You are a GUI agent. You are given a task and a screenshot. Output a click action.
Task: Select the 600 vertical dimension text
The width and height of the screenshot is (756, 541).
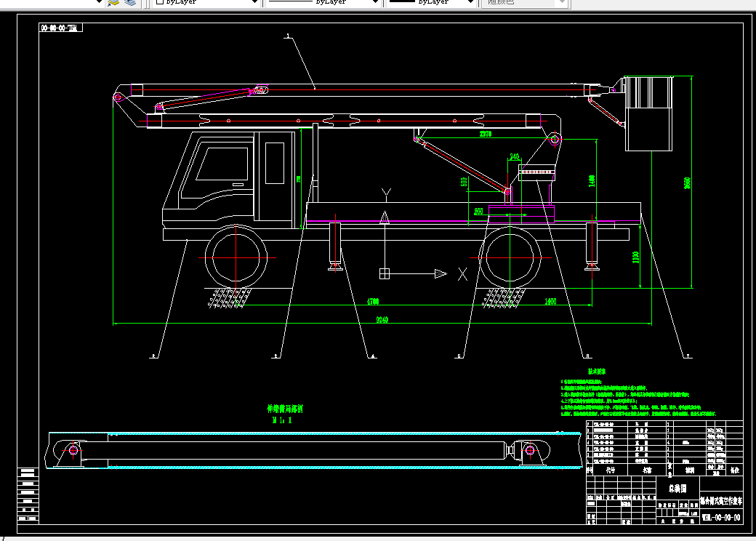point(464,182)
